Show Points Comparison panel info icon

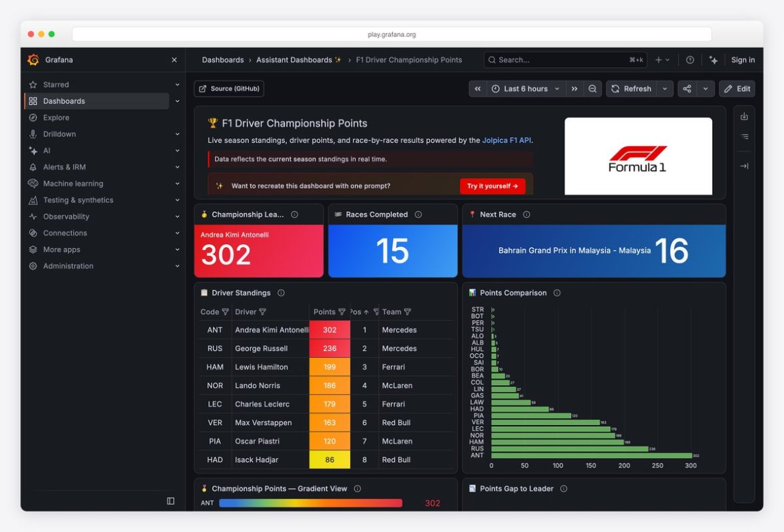point(557,293)
